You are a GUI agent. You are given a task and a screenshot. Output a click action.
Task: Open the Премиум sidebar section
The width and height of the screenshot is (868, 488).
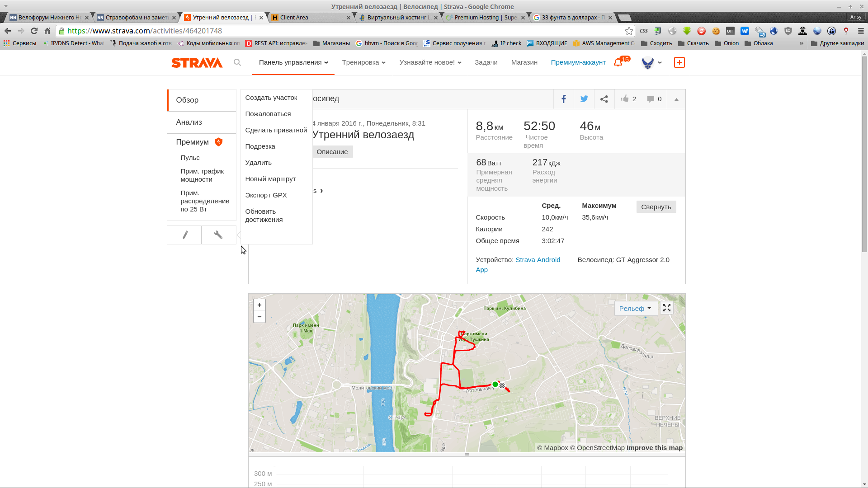tap(199, 142)
